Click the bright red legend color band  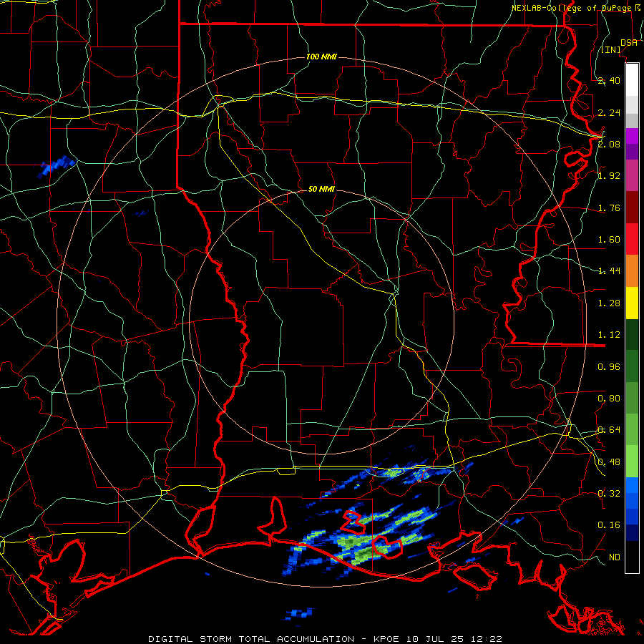point(632,239)
